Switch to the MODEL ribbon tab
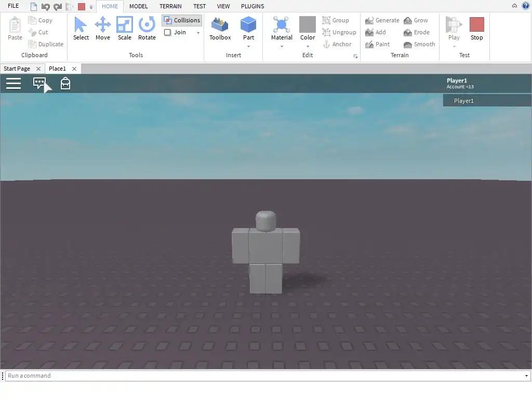The height and width of the screenshot is (399, 532). click(138, 6)
